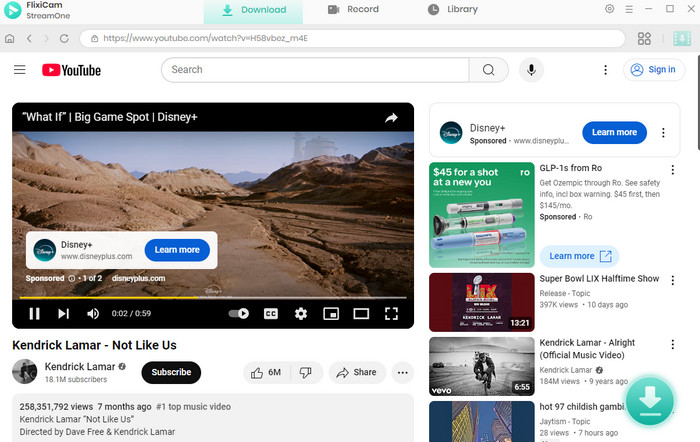Screen dimensions: 700x442
Task: Navigate back in the browser
Action: click(x=29, y=38)
